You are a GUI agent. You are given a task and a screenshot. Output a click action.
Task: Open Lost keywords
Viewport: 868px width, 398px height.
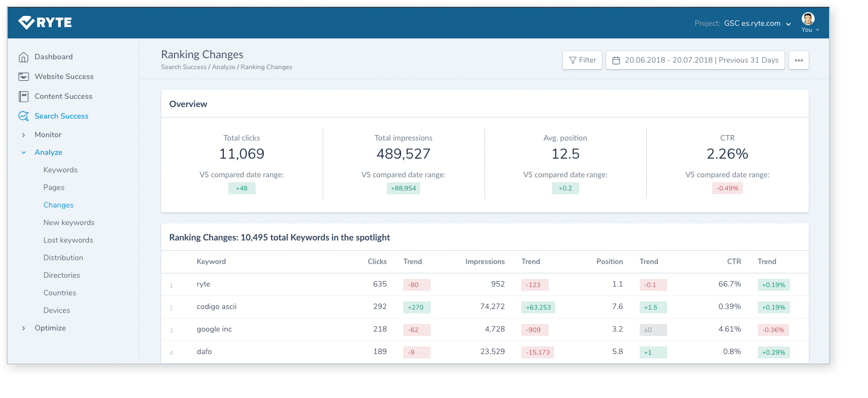coord(68,240)
